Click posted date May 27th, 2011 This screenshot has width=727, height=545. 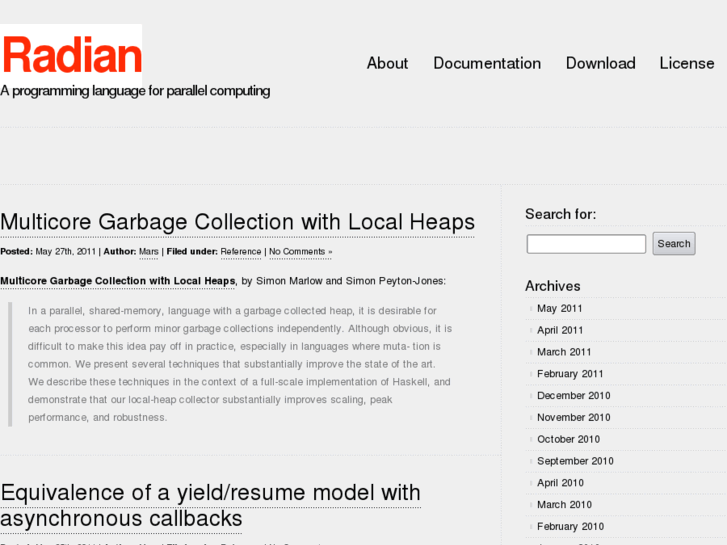pos(65,251)
